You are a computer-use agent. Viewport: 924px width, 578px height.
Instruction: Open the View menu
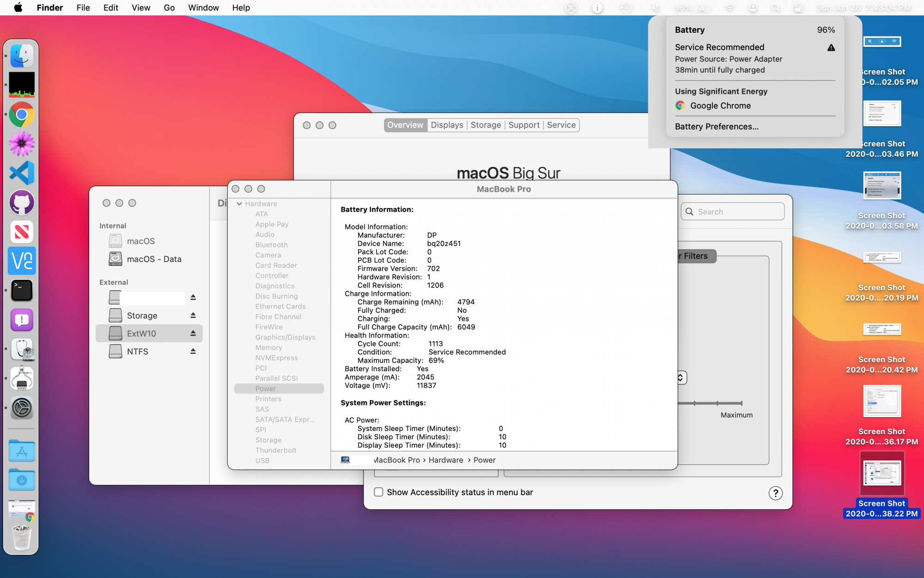141,7
